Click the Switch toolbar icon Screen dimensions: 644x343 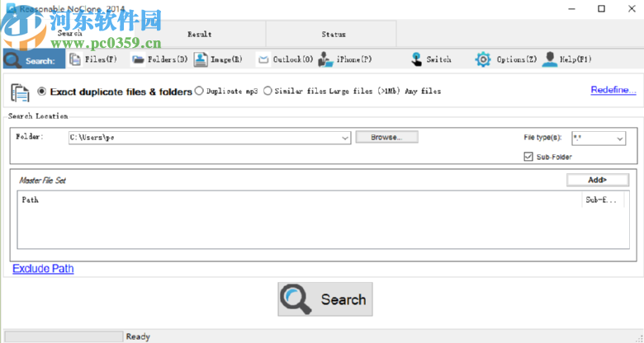pyautogui.click(x=416, y=59)
